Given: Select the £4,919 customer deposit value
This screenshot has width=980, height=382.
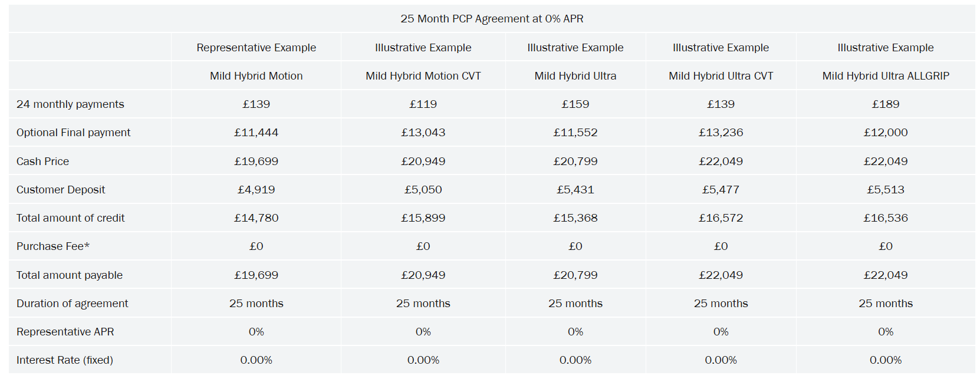Looking at the screenshot, I should click(256, 190).
